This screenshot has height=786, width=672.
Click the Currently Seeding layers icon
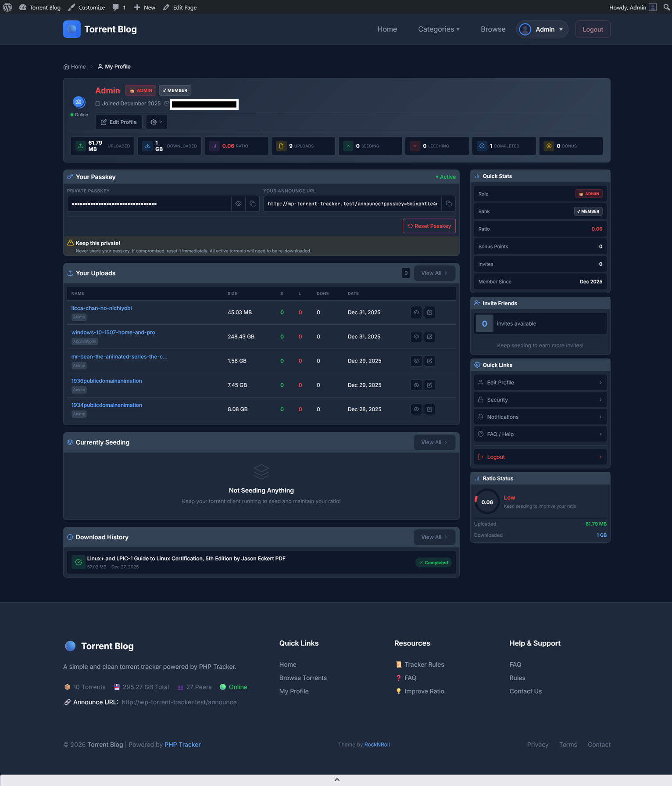point(70,442)
